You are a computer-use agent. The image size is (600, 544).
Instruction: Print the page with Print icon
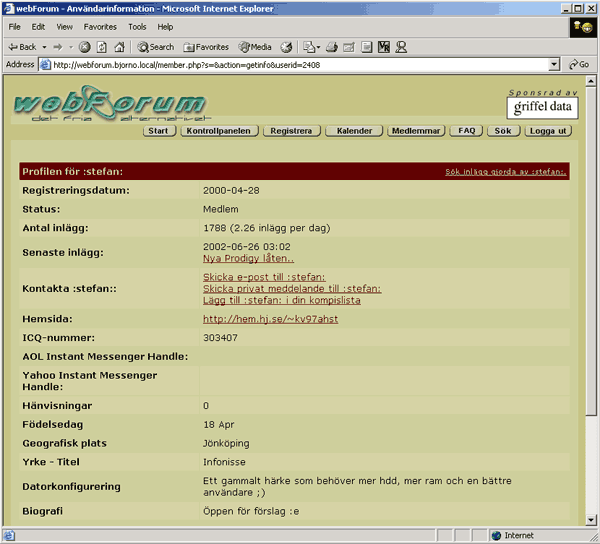332,47
